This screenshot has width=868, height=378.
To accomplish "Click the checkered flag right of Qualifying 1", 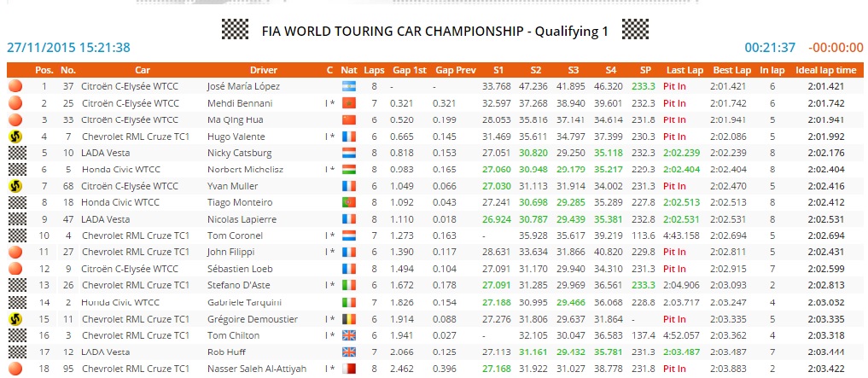I will click(x=636, y=31).
